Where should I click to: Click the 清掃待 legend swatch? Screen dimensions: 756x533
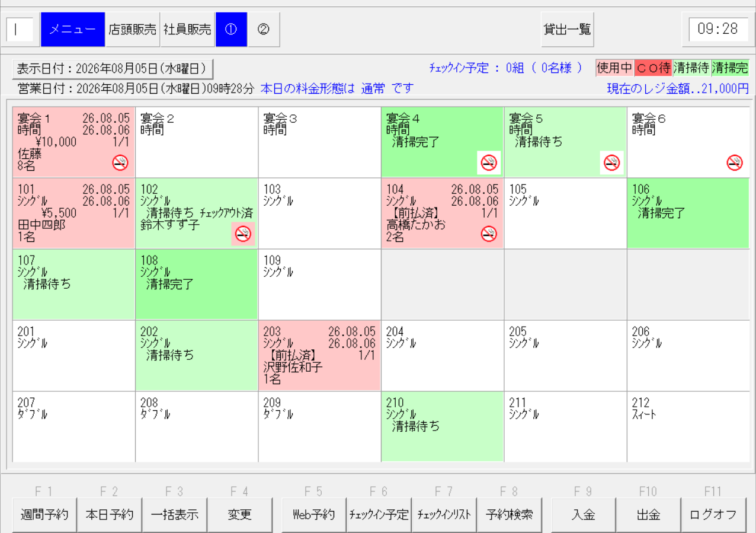coord(691,68)
